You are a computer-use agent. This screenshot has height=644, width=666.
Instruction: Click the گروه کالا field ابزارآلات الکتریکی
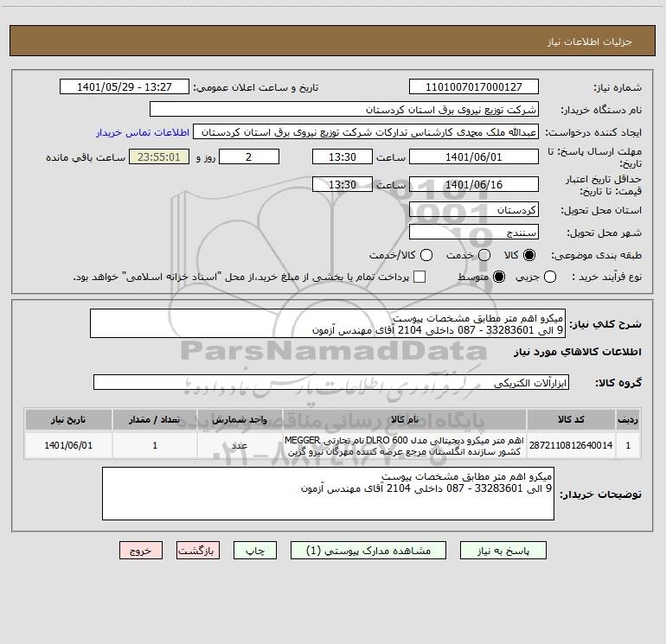(331, 382)
